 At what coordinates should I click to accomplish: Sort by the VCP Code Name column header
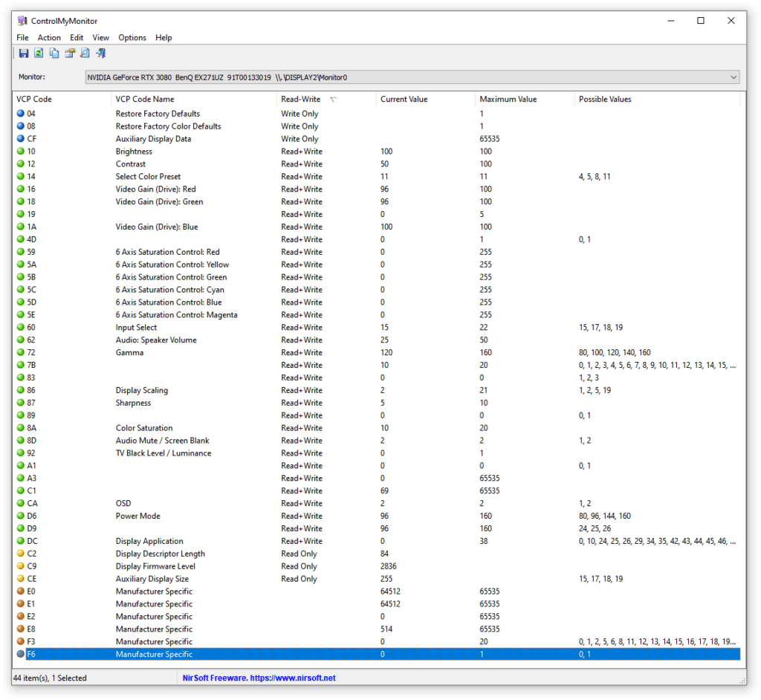pyautogui.click(x=194, y=99)
